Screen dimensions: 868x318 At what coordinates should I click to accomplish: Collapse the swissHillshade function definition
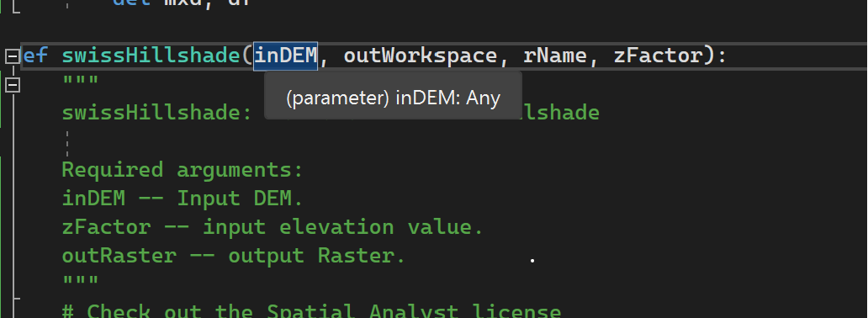(x=12, y=56)
